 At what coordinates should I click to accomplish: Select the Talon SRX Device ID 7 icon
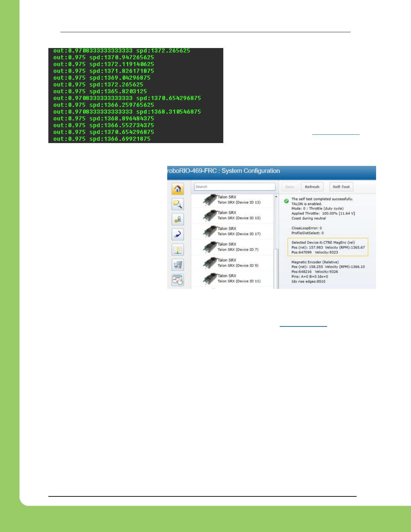210,247
